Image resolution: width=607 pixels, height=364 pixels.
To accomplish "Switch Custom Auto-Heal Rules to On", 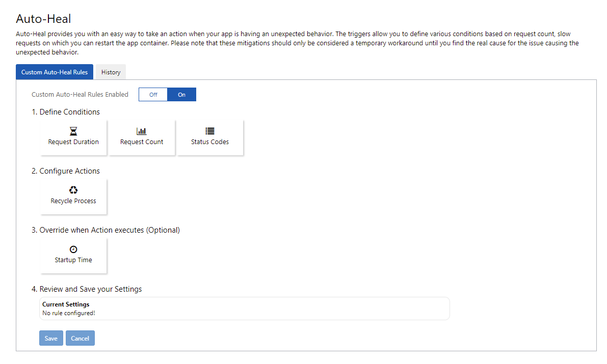I will [181, 95].
